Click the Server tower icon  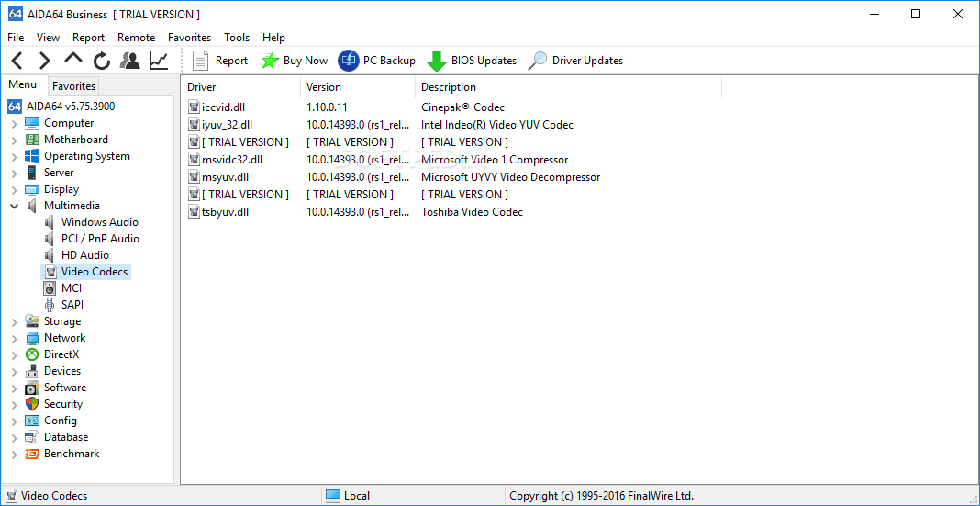(31, 173)
